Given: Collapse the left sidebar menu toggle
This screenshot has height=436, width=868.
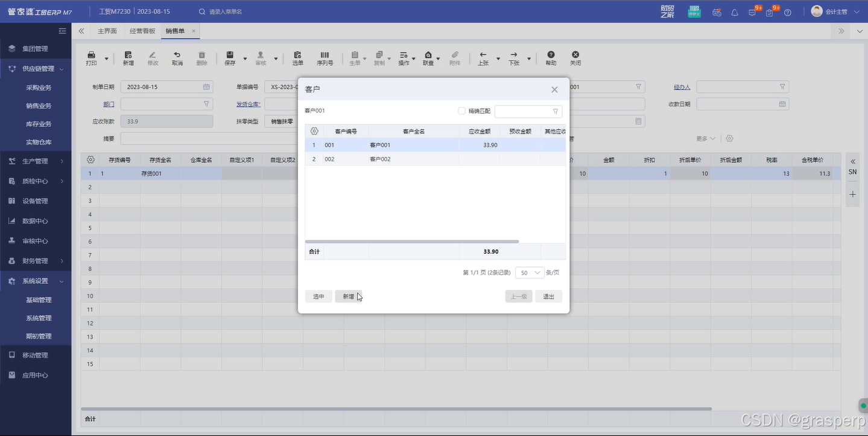Looking at the screenshot, I should tap(62, 31).
